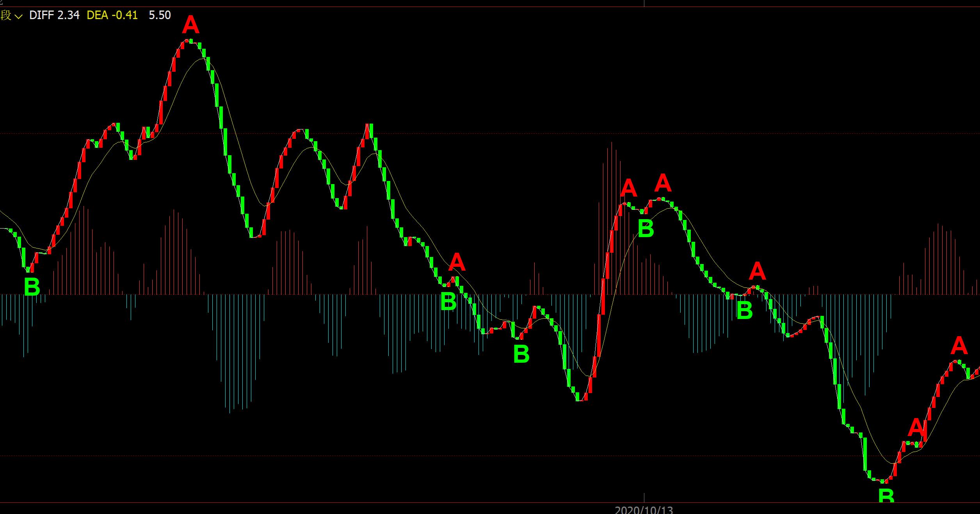Click the leftmost green B buy marker

click(x=32, y=287)
